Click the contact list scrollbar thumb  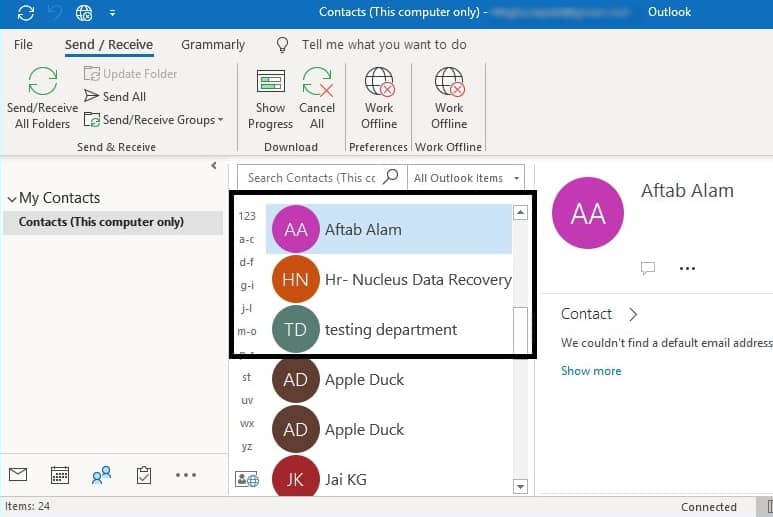point(520,330)
